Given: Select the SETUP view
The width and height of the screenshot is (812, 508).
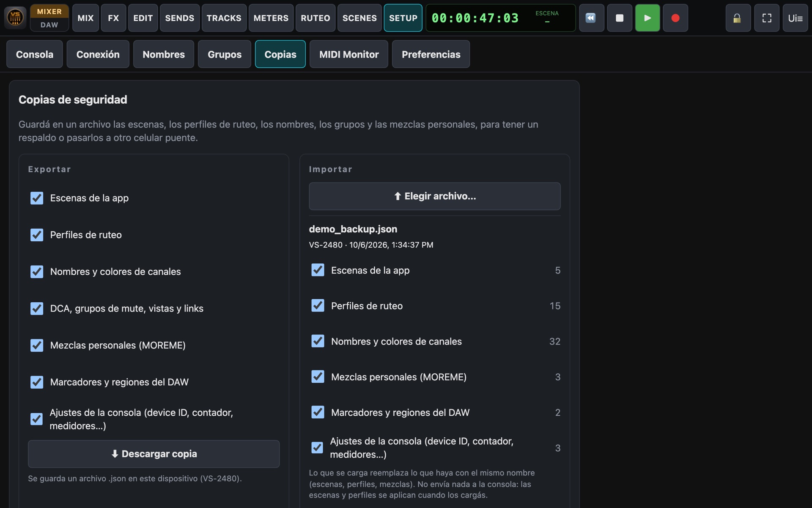Looking at the screenshot, I should click(x=403, y=18).
